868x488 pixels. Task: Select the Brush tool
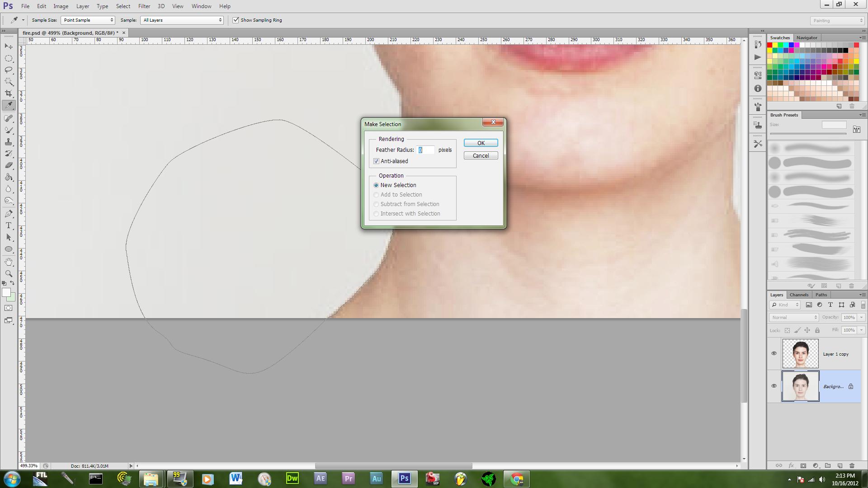point(9,130)
